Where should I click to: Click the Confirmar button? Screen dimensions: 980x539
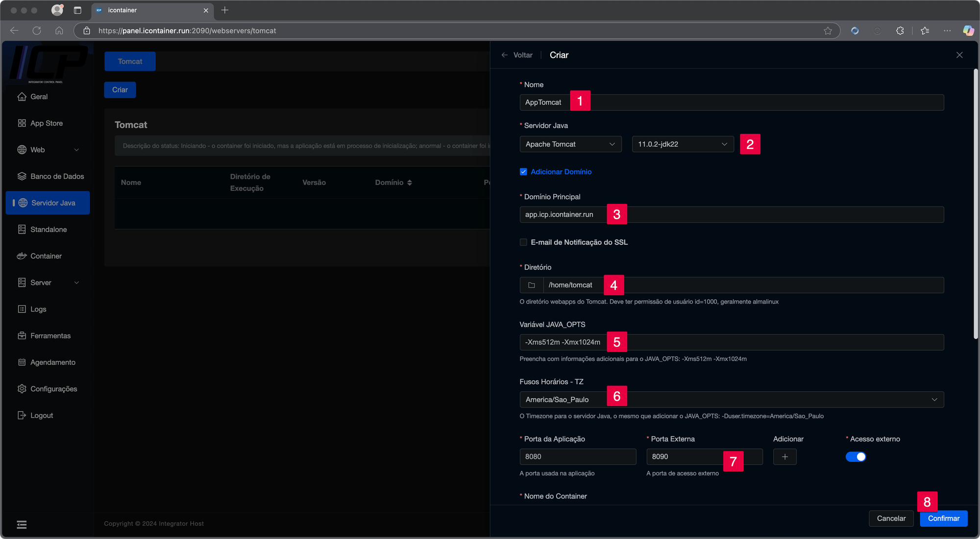[x=943, y=518]
